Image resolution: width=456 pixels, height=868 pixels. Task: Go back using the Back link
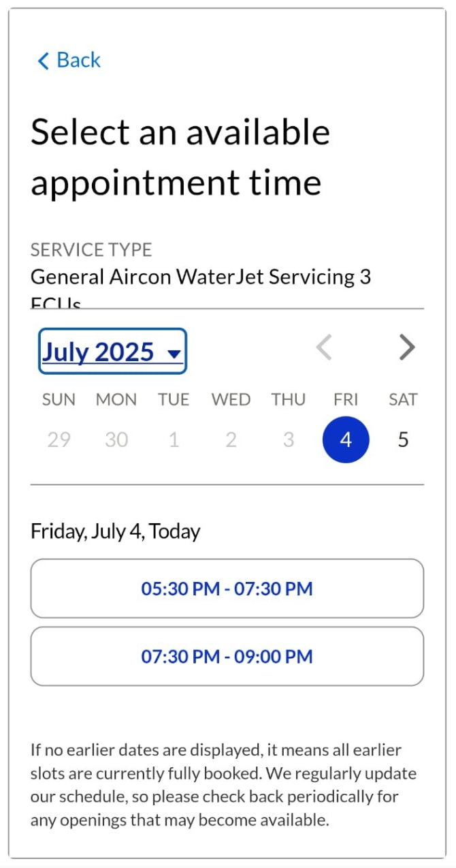[68, 60]
